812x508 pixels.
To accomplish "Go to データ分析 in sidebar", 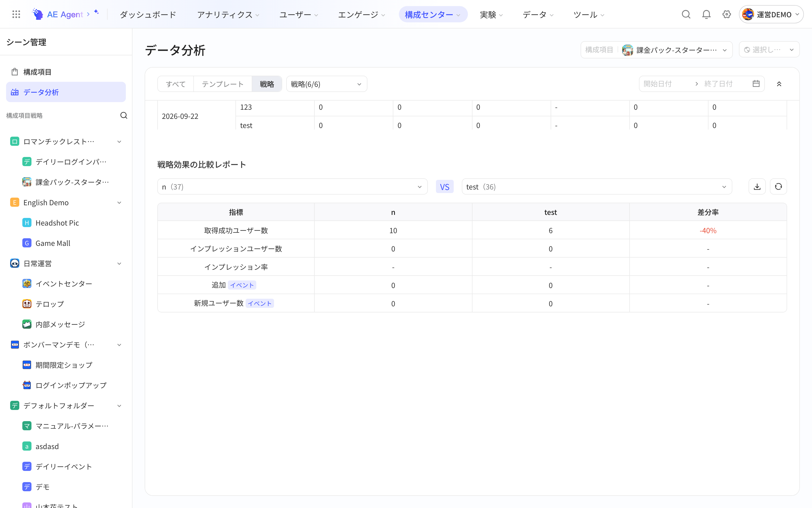I will click(x=66, y=92).
